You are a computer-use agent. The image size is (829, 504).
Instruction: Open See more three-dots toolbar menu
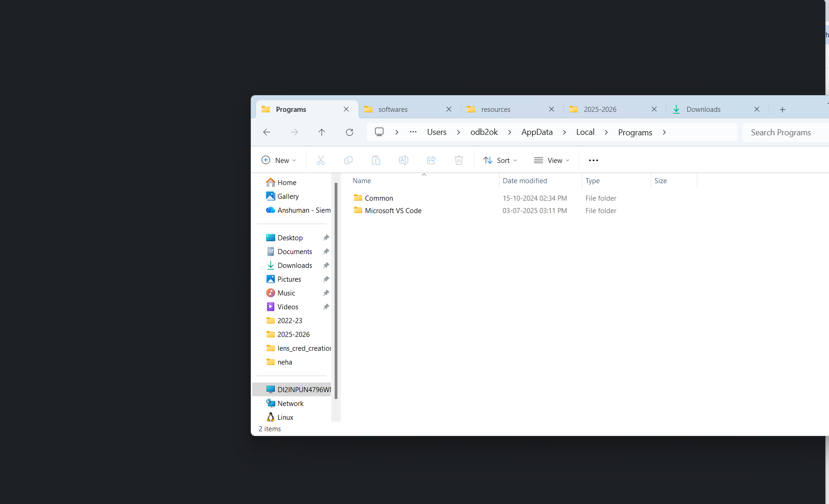click(x=593, y=160)
